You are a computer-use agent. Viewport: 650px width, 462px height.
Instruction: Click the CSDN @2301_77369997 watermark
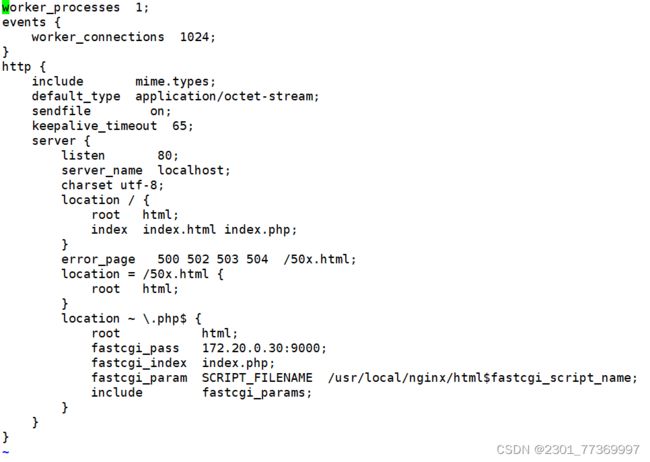[x=568, y=450]
